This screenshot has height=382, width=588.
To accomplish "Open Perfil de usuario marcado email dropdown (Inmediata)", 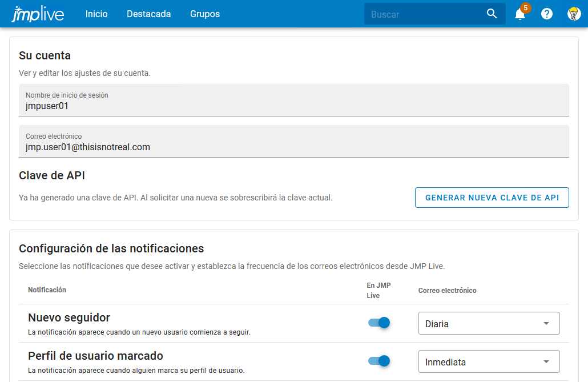I will click(x=489, y=361).
